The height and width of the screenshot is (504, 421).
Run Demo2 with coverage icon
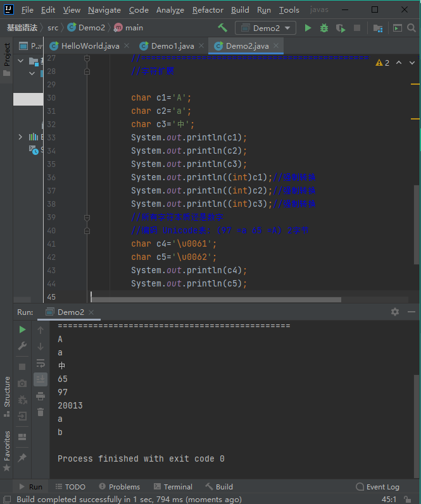pos(341,28)
